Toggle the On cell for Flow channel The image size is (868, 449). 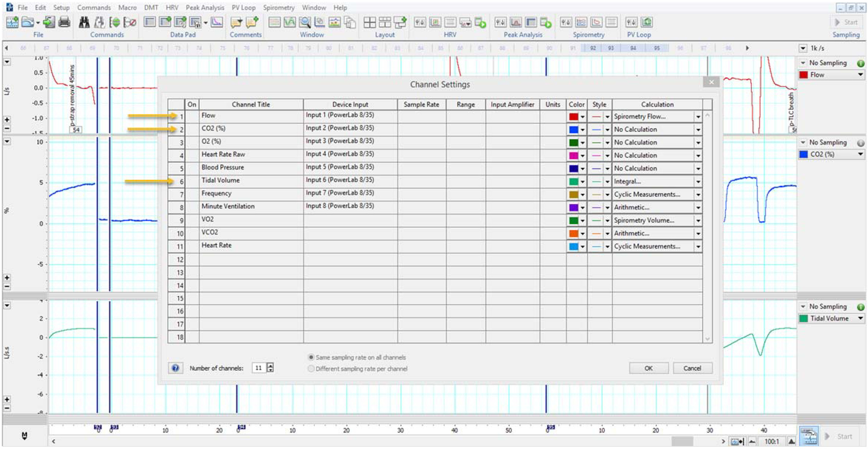pos(192,117)
